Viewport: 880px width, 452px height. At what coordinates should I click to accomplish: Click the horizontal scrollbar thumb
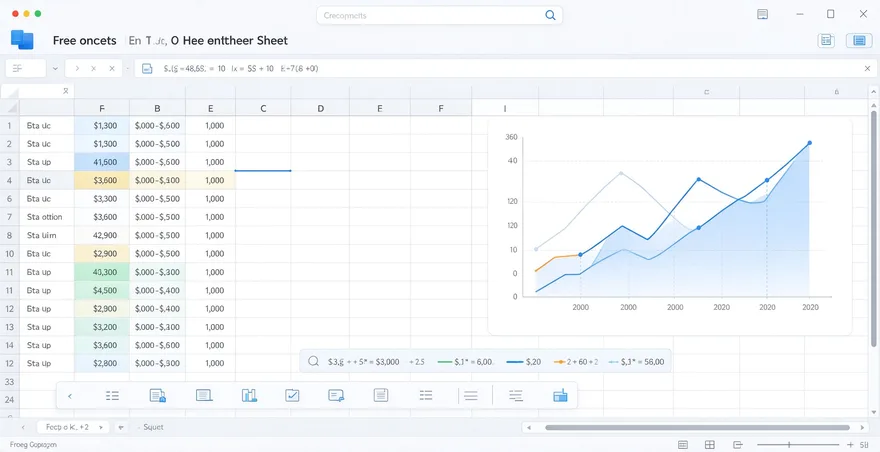click(697, 427)
